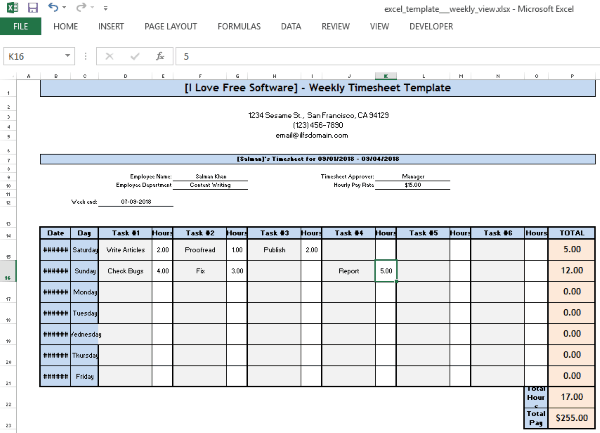This screenshot has width=600, height=433.
Task: Select the 'Report' task cell
Action: click(x=349, y=271)
